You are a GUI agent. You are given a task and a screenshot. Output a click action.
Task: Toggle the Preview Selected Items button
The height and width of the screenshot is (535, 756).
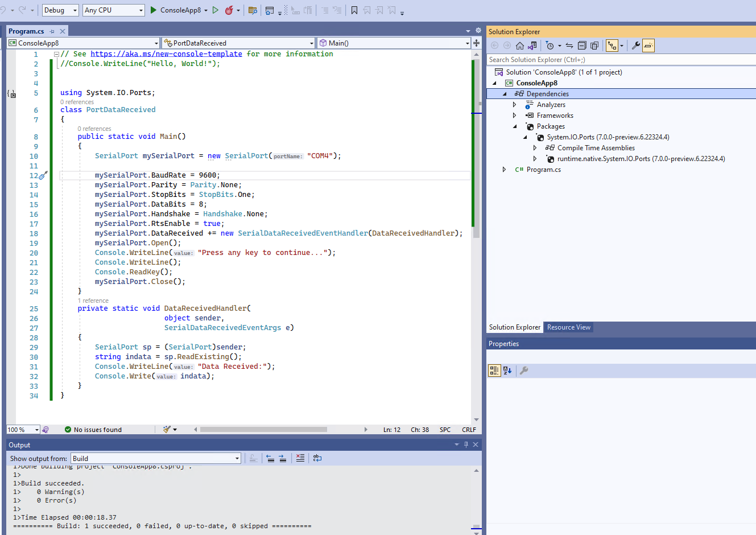[x=594, y=45]
